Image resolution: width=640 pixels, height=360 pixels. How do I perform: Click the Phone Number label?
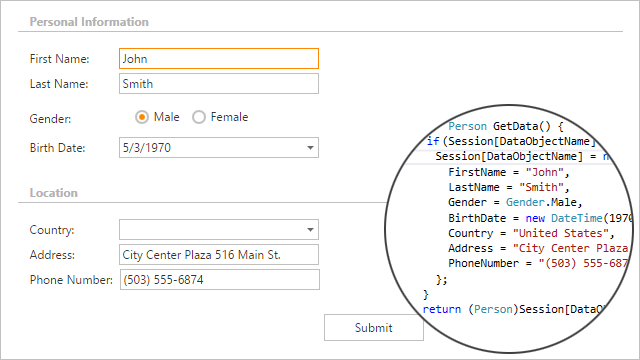71,280
